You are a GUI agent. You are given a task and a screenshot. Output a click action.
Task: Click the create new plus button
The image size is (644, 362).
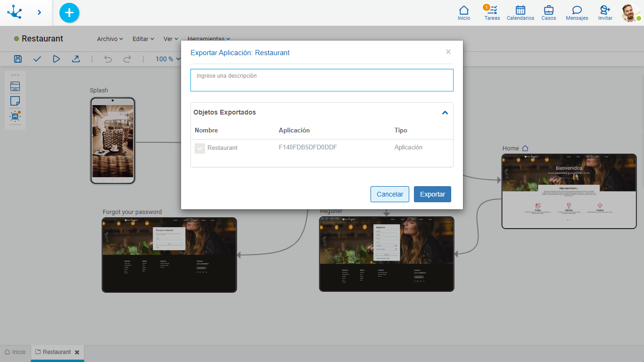pyautogui.click(x=69, y=13)
